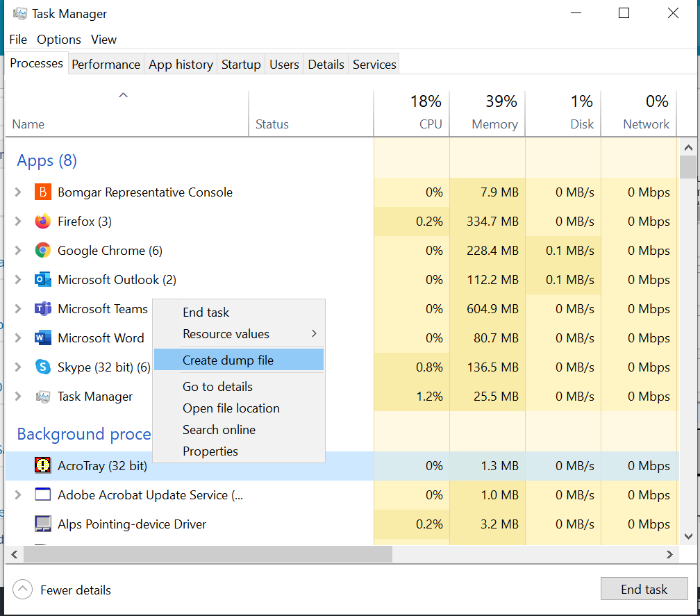The width and height of the screenshot is (700, 616).
Task: Open Properties from context menu
Action: 239,451
